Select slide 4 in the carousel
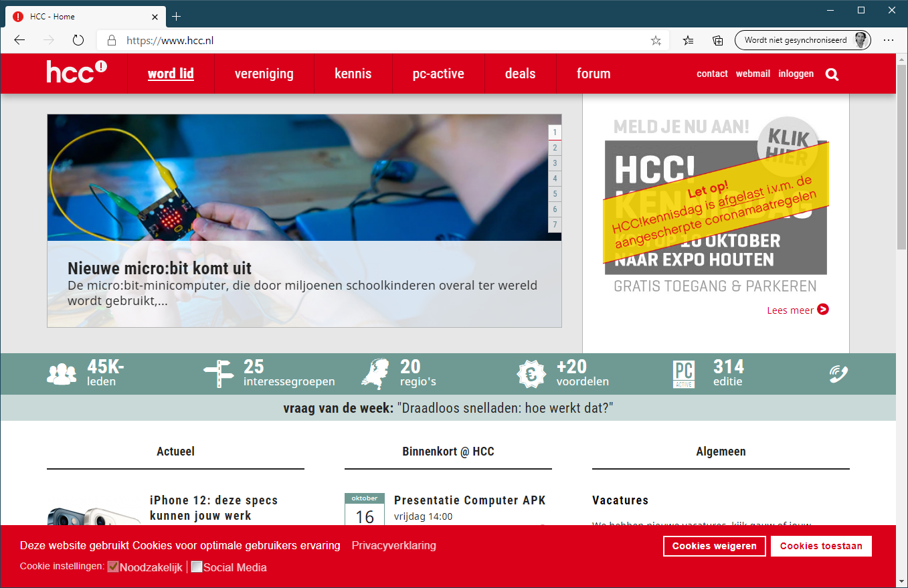 coord(555,179)
